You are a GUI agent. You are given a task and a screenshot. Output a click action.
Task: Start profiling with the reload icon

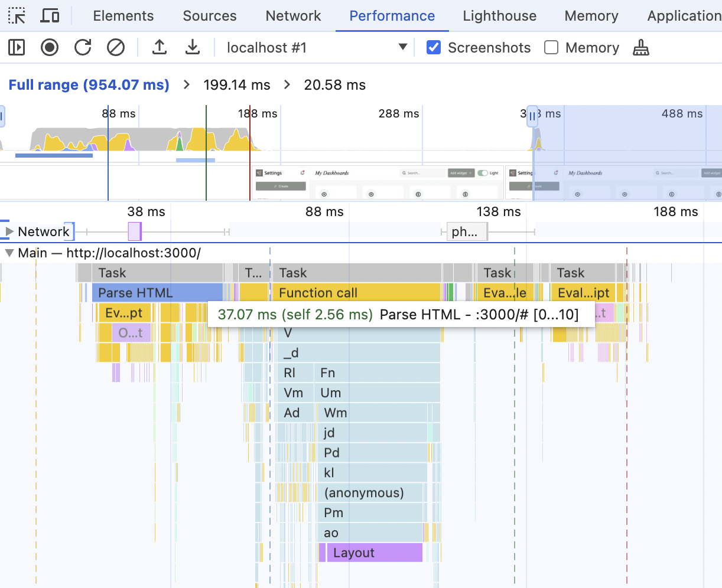(x=83, y=47)
